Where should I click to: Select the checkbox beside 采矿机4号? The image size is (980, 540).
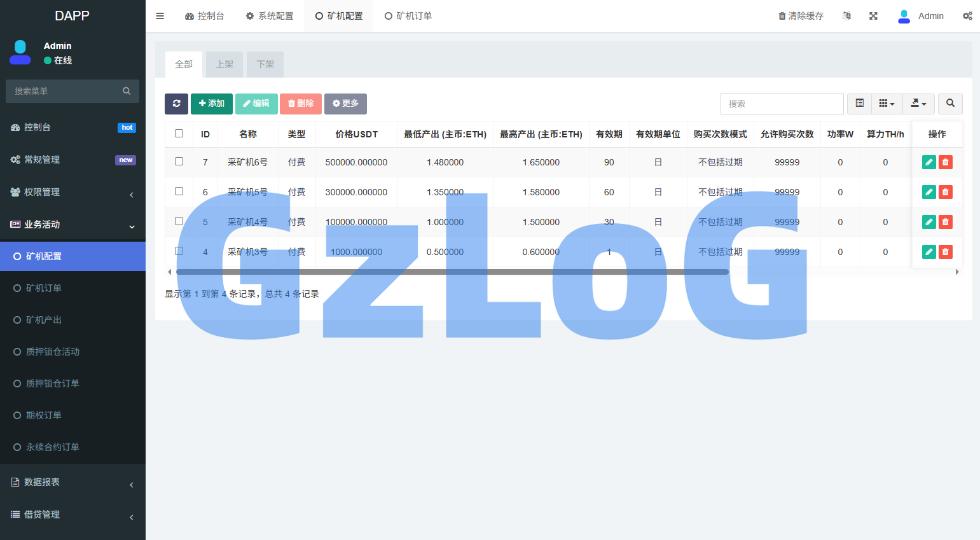pos(179,222)
